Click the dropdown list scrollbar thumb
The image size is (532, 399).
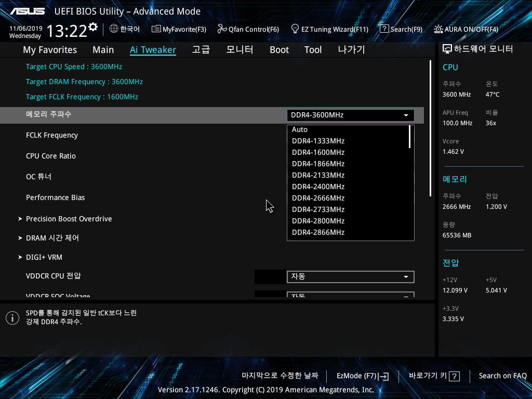coord(410,137)
